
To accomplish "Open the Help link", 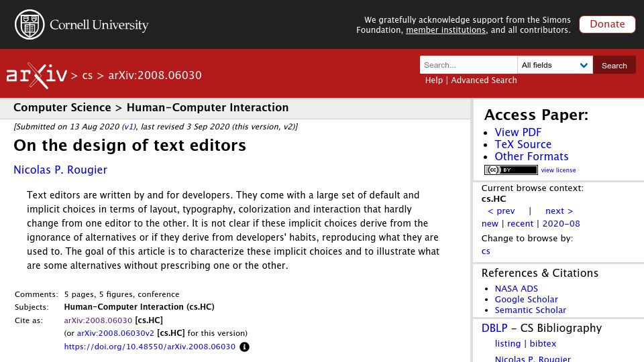I will coord(434,80).
